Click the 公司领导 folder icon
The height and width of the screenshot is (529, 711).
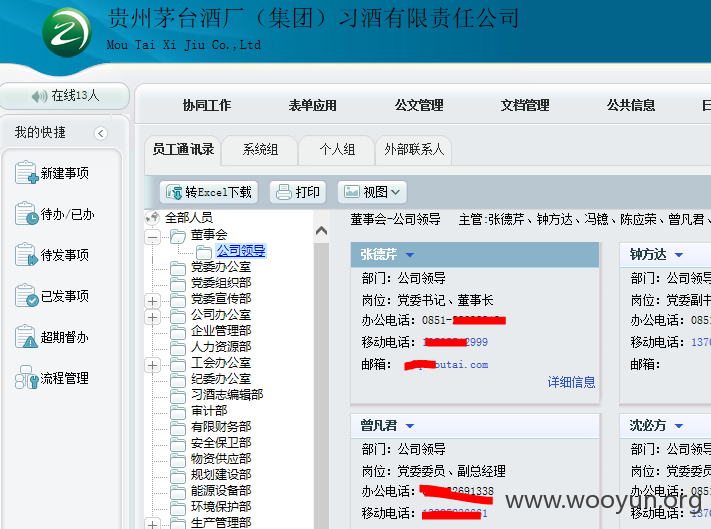click(204, 252)
